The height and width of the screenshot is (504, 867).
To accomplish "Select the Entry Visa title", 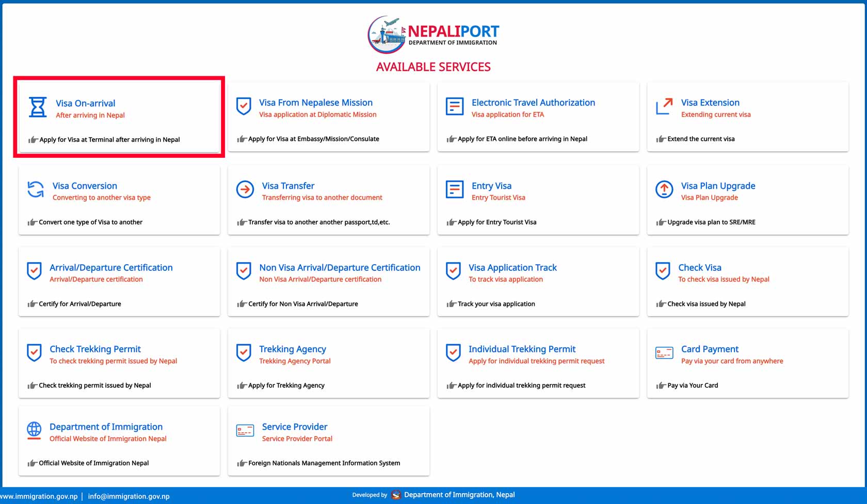I will 491,186.
